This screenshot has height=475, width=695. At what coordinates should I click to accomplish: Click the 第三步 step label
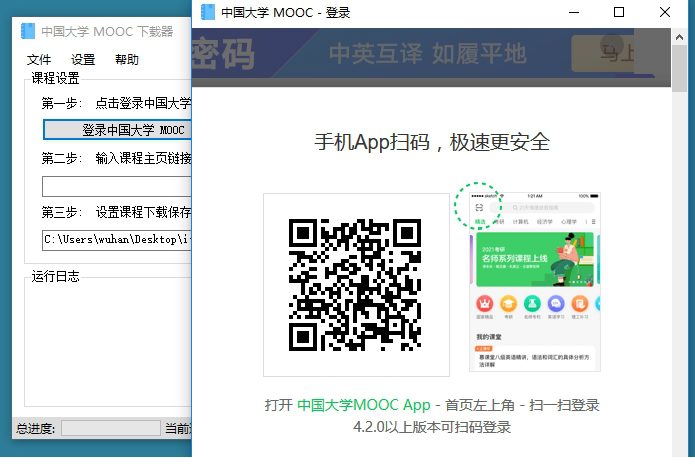[x=62, y=212]
